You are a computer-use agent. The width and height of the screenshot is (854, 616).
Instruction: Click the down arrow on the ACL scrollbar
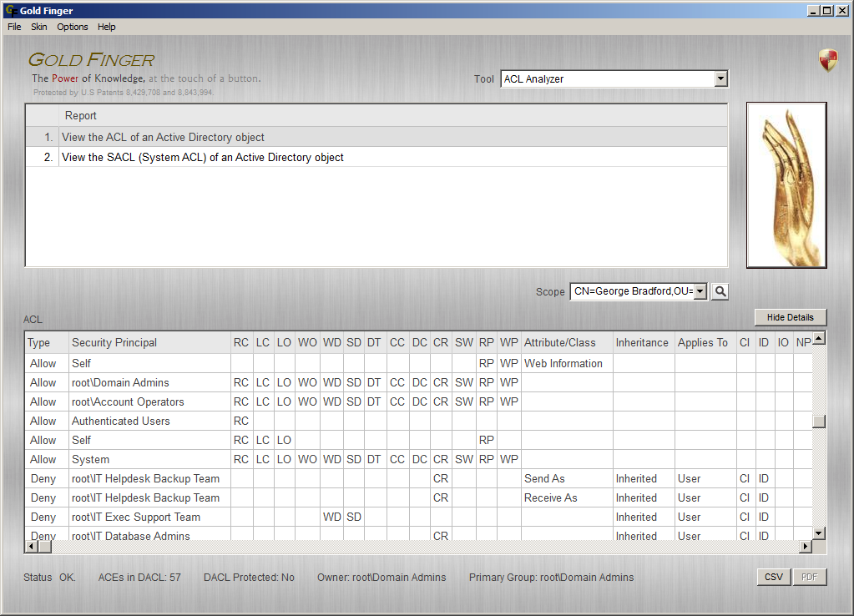(x=819, y=533)
